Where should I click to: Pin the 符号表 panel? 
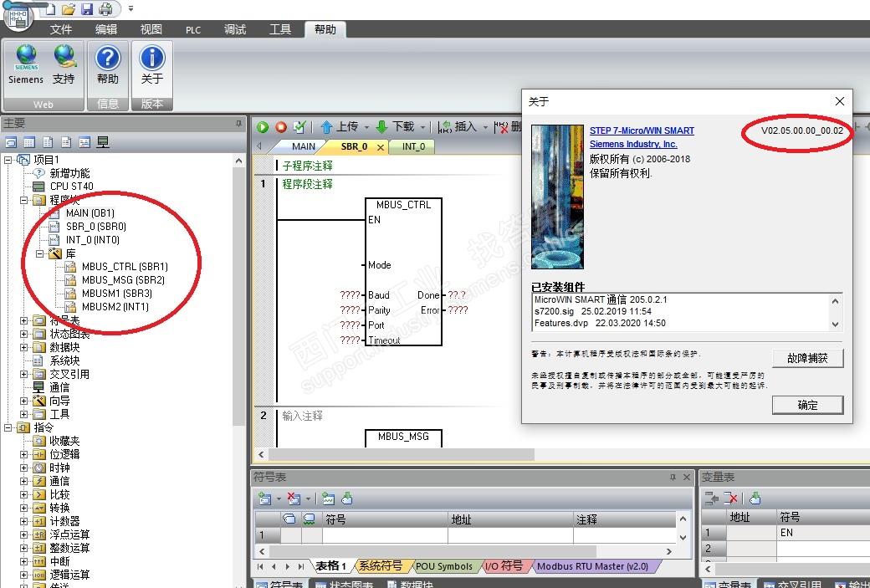(x=673, y=477)
